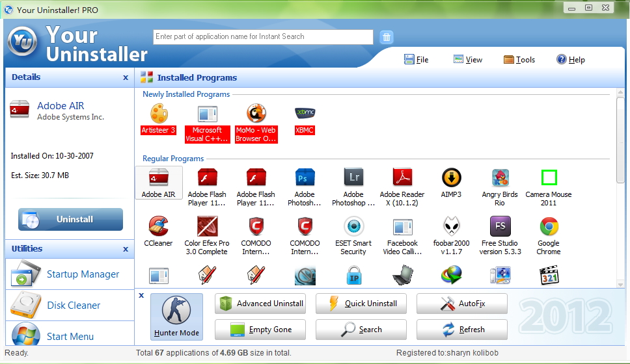Toggle Hunter Mode
This screenshot has height=364, width=630.
tap(176, 317)
